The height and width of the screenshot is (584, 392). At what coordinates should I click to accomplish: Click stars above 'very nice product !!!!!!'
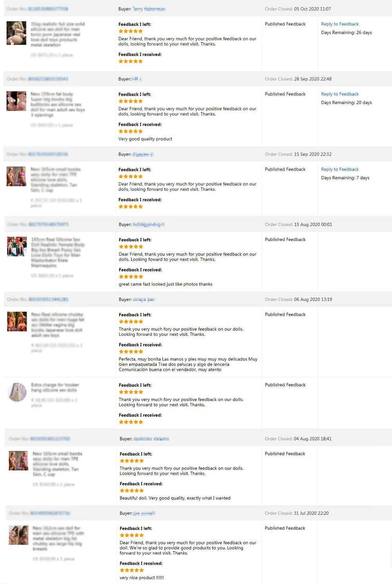(132, 570)
